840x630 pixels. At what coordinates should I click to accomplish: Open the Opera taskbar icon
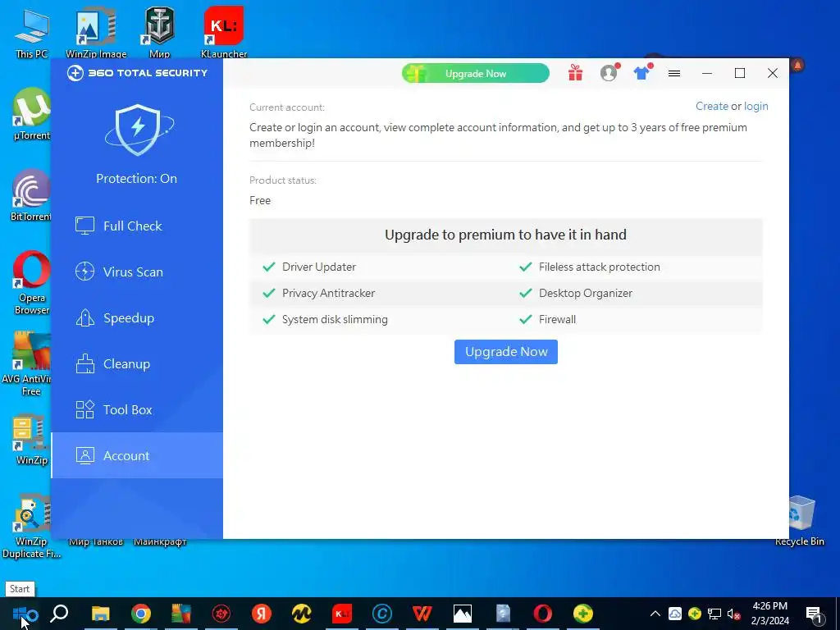(543, 614)
